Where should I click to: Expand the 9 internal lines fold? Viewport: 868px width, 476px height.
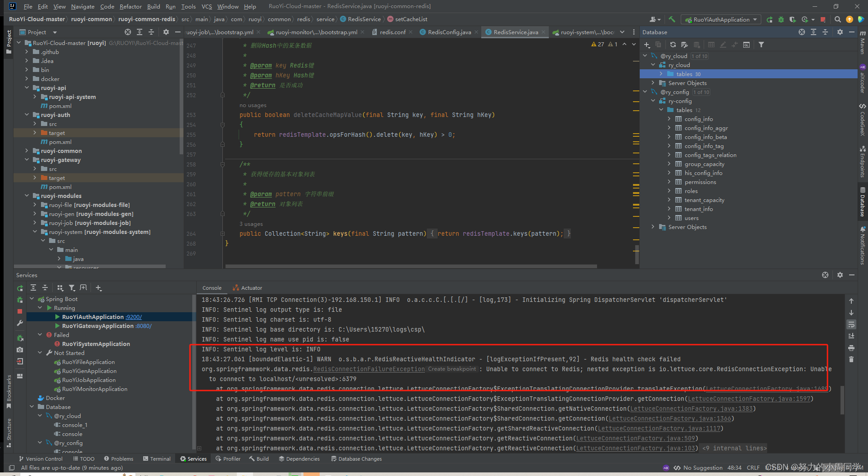tap(734, 448)
